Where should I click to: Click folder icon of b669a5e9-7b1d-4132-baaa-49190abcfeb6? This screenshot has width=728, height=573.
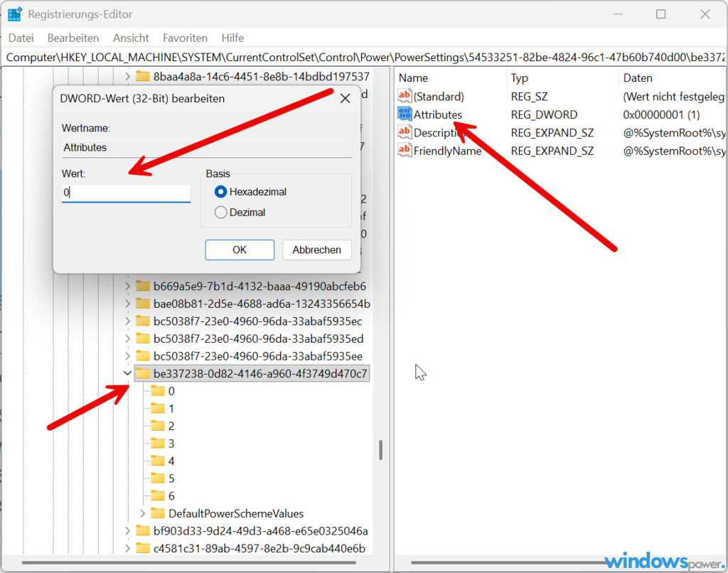point(142,286)
